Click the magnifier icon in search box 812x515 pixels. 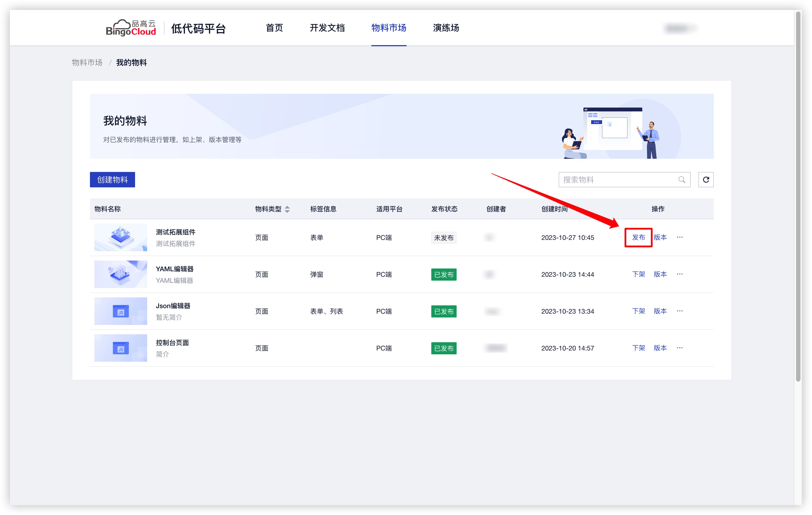[x=682, y=180]
